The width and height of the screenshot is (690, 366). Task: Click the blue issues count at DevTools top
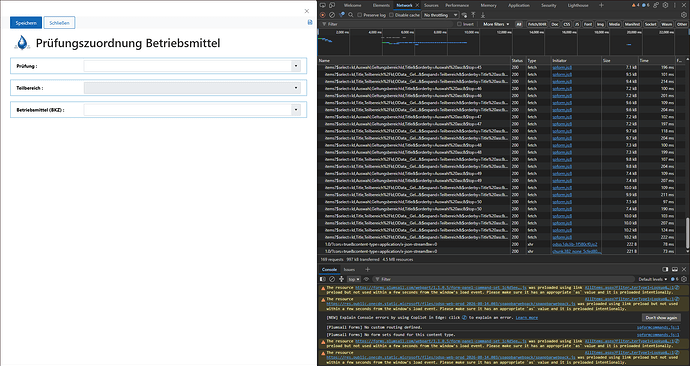(x=646, y=5)
